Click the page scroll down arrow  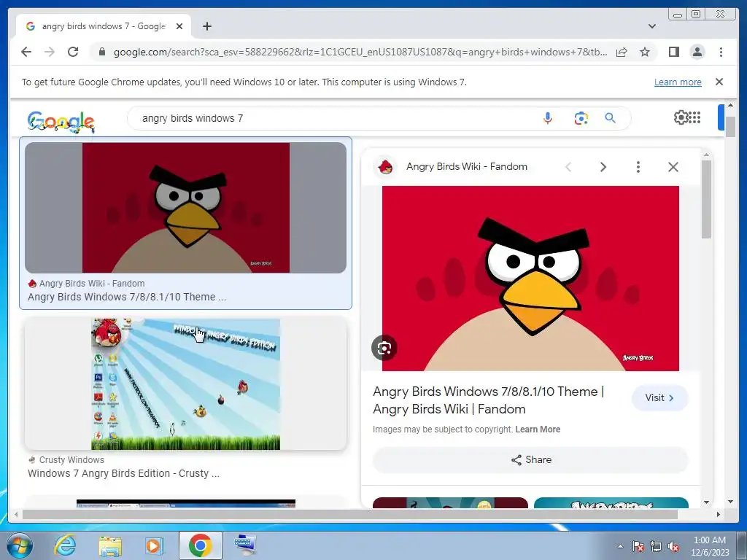coord(730,502)
